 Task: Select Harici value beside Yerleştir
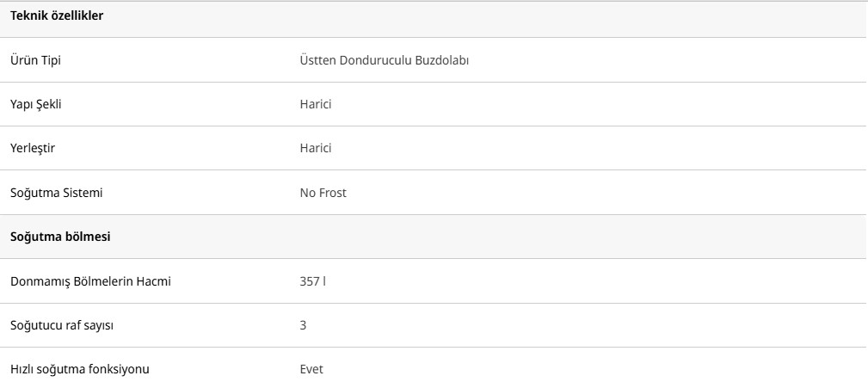pos(315,148)
